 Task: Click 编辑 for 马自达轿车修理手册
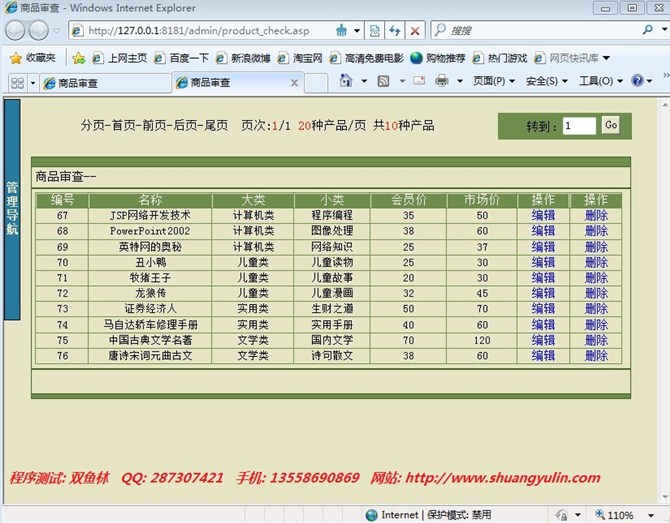pyautogui.click(x=543, y=325)
